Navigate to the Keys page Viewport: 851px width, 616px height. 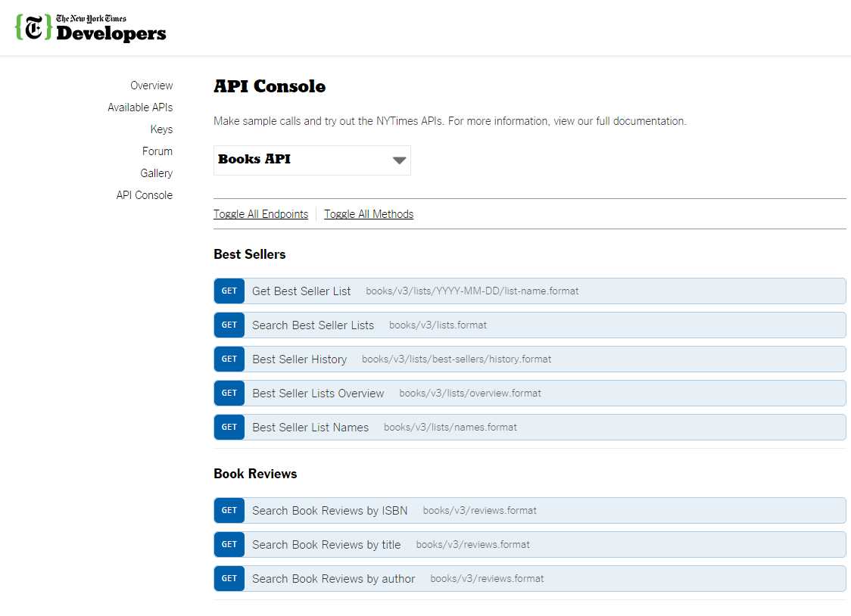(x=161, y=129)
